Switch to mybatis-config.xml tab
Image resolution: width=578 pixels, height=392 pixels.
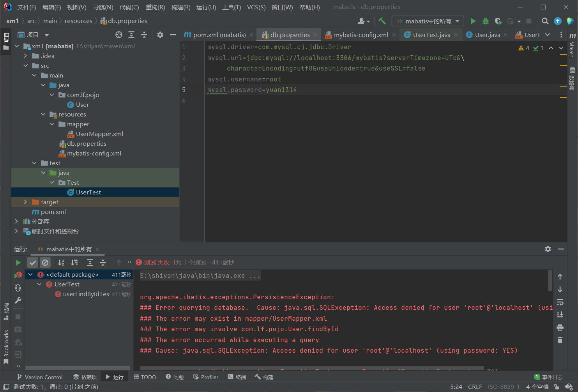tap(361, 35)
